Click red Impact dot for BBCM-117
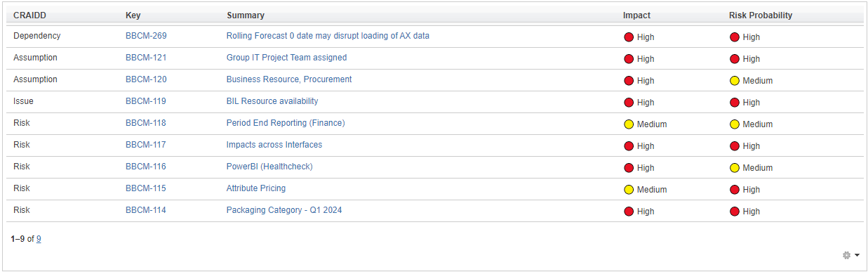Screen dimensions: 868x272 pyautogui.click(x=629, y=146)
